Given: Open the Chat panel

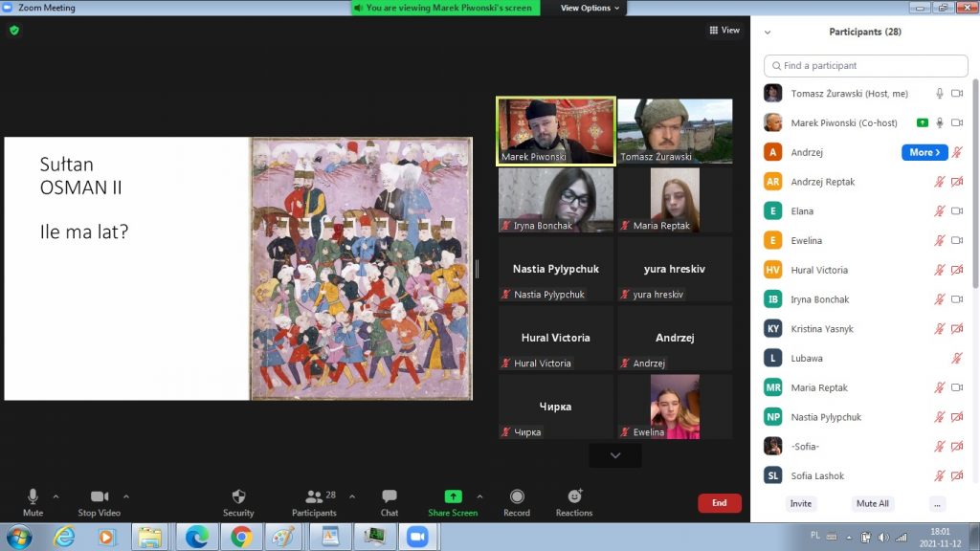Looking at the screenshot, I should [x=390, y=496].
